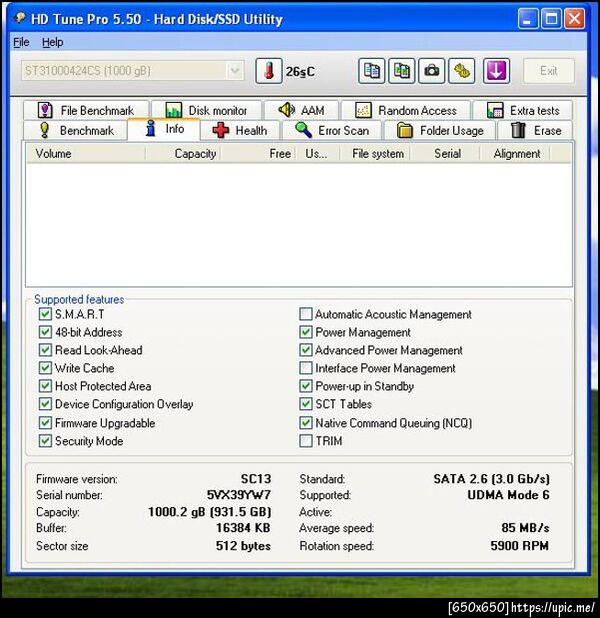
Task: Toggle the Security Mode checkbox
Action: click(x=45, y=441)
